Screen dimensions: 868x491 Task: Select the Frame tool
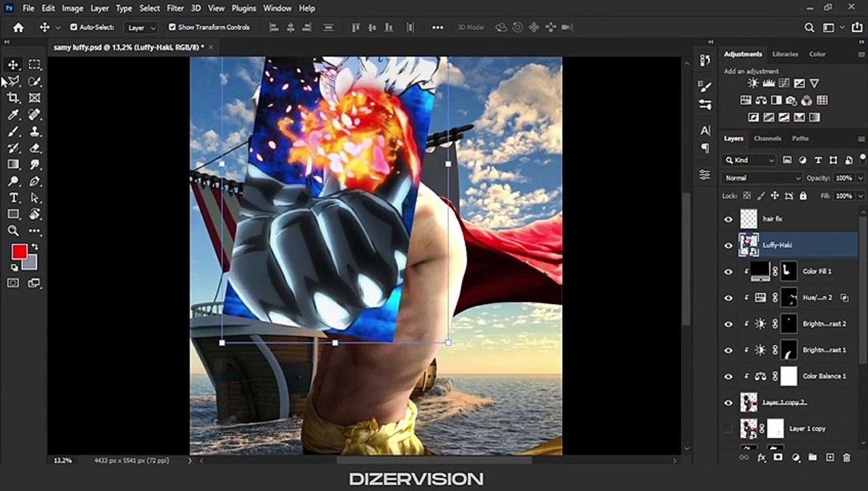pyautogui.click(x=35, y=98)
